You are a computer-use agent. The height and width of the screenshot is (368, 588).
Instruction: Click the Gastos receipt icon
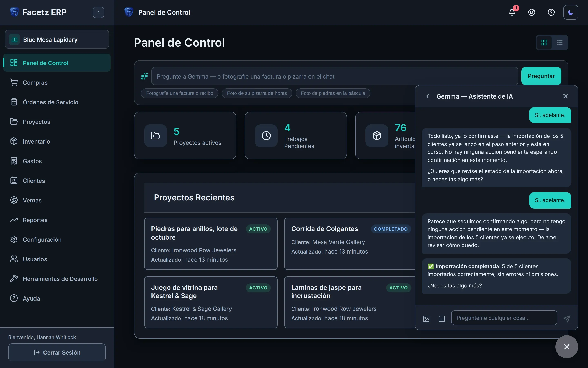point(14,161)
